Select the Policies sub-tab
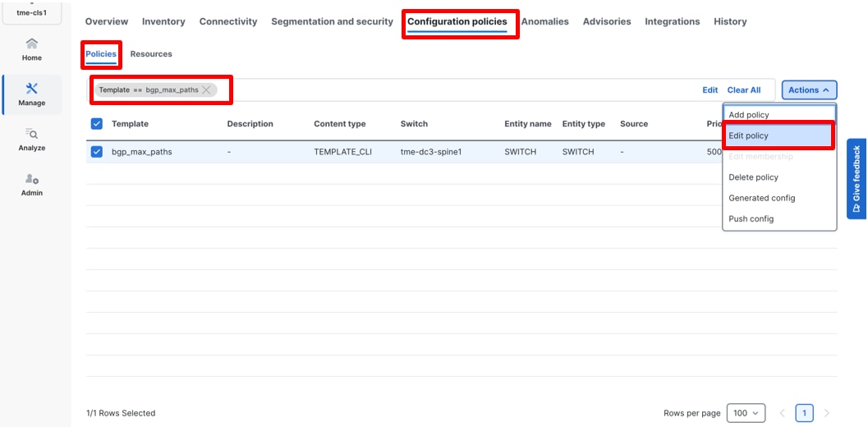The image size is (868, 427). click(101, 53)
